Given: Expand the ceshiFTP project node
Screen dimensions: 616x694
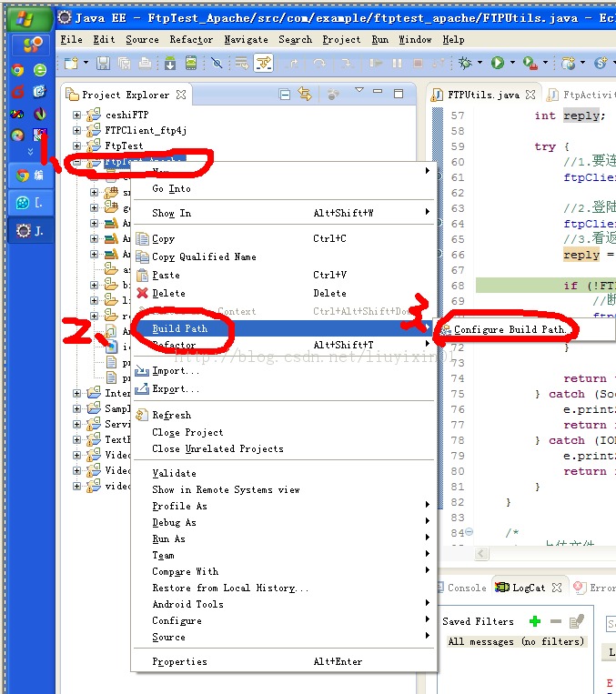Looking at the screenshot, I should 76,116.
